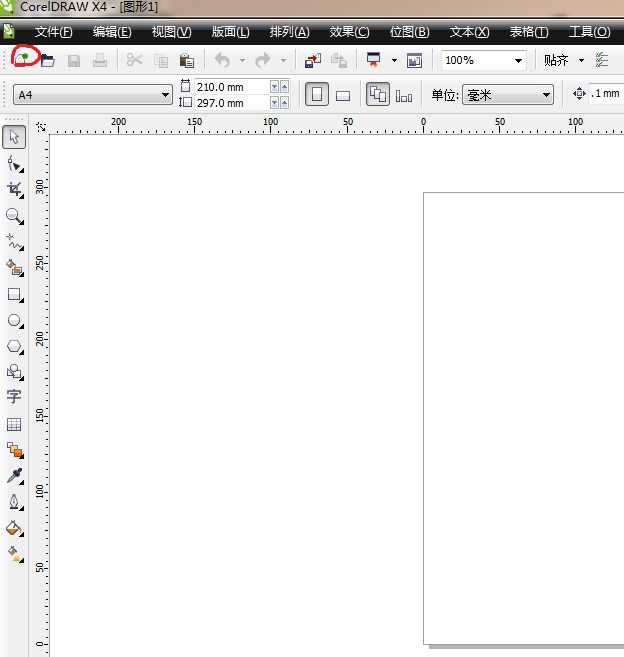The image size is (624, 657).
Task: Click the Open file folder icon
Action: coord(47,61)
